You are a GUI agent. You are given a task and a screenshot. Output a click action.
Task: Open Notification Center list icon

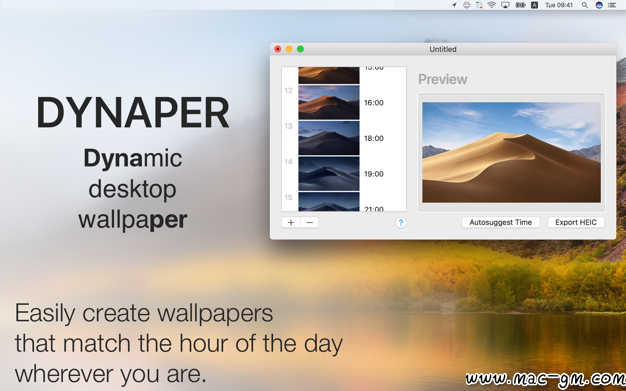(x=612, y=5)
